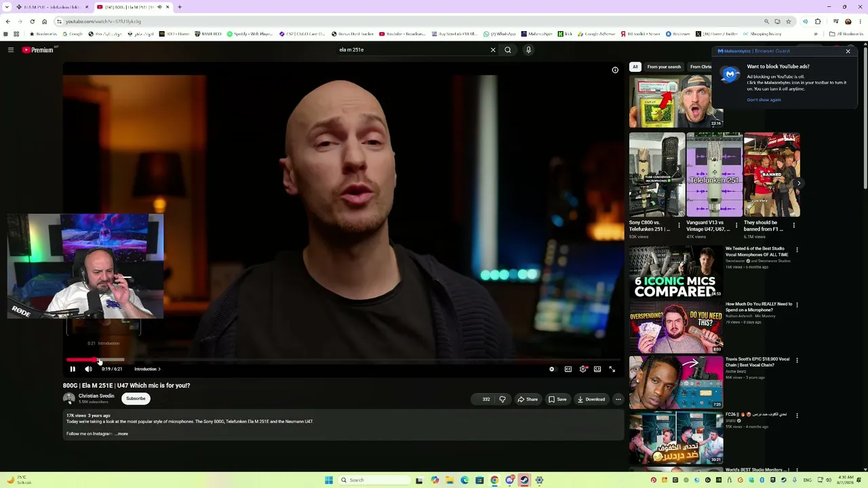868x488 pixels.
Task: Click 'Don't show again' link
Action: click(764, 100)
